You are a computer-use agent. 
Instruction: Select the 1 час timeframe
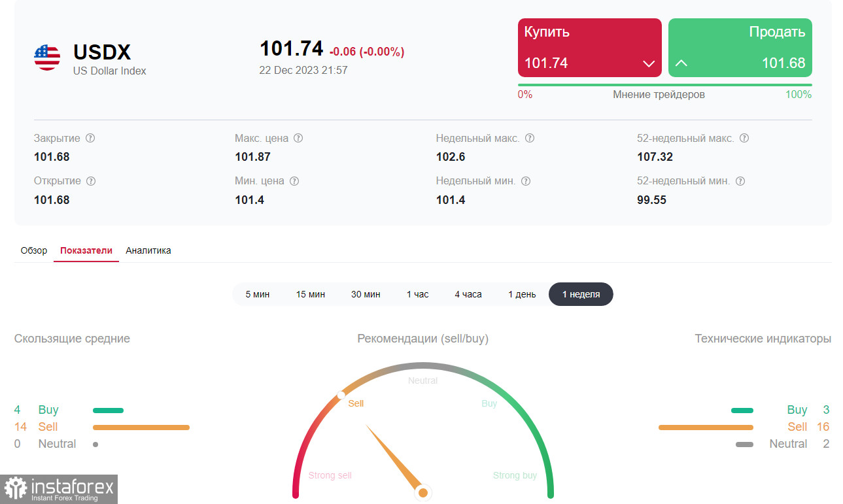[418, 294]
